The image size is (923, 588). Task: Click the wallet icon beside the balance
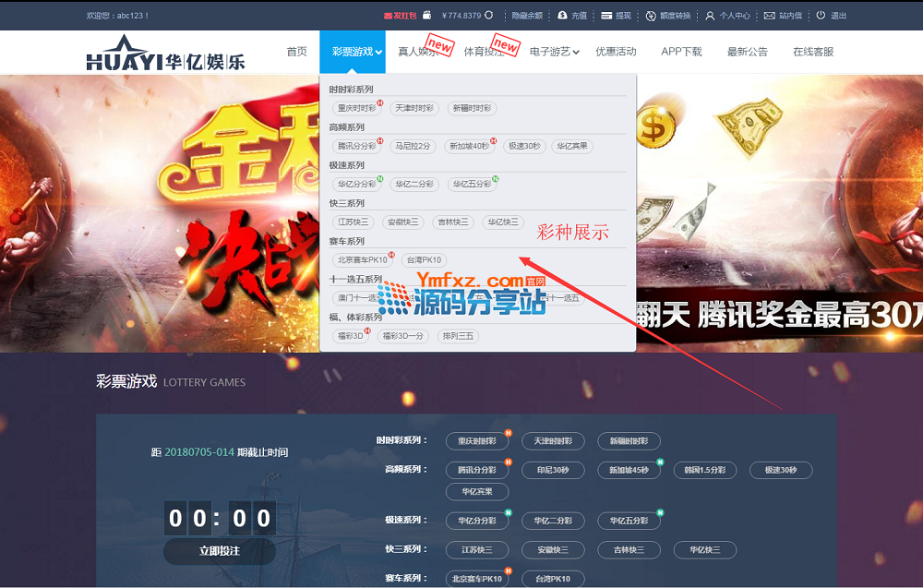(426, 16)
